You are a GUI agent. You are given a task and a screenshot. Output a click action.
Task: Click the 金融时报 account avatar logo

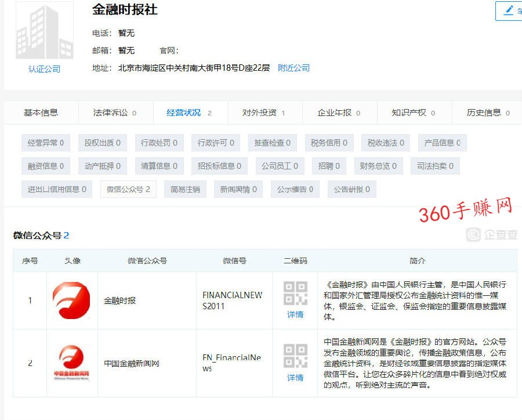(x=71, y=300)
